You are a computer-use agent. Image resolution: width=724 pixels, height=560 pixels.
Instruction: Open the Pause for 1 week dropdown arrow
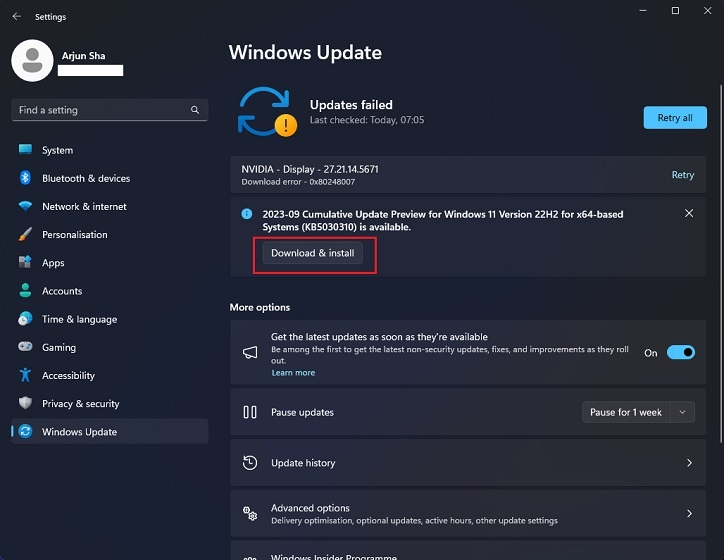point(682,412)
